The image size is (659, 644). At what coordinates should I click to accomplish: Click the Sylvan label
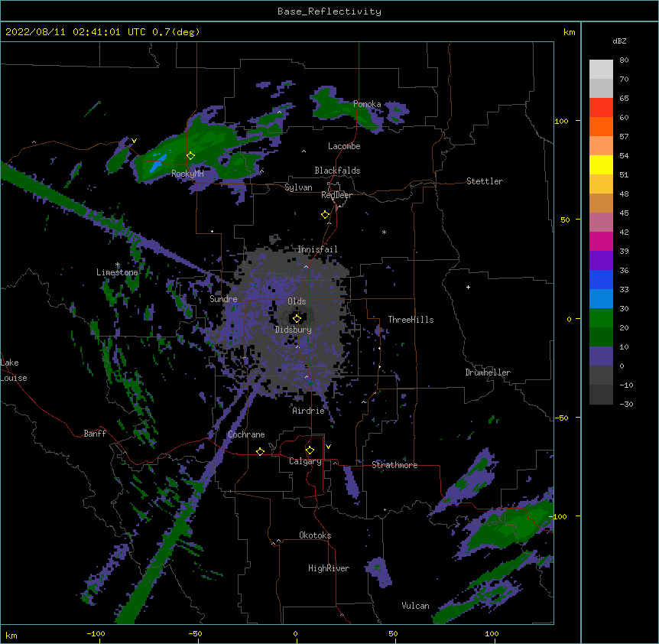[298, 187]
